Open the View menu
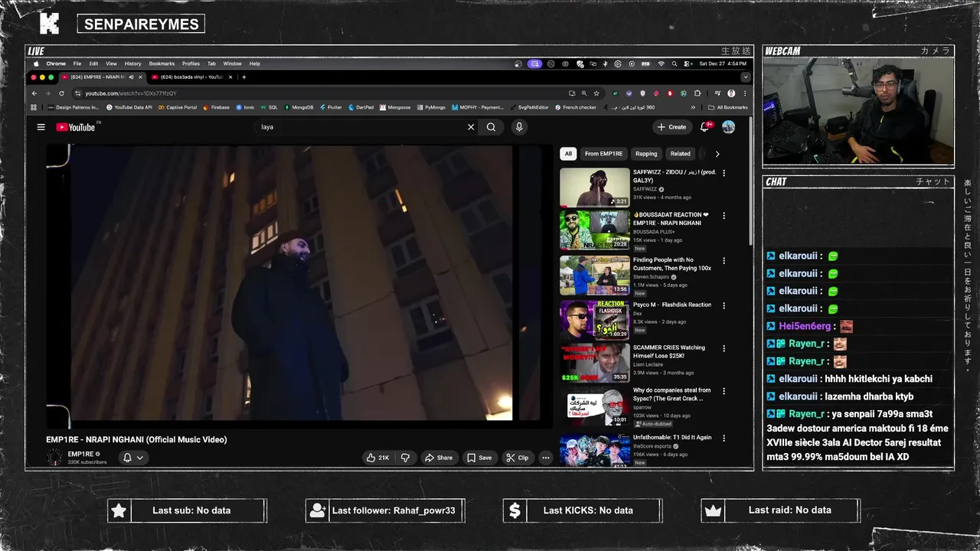The image size is (980, 551). (111, 64)
